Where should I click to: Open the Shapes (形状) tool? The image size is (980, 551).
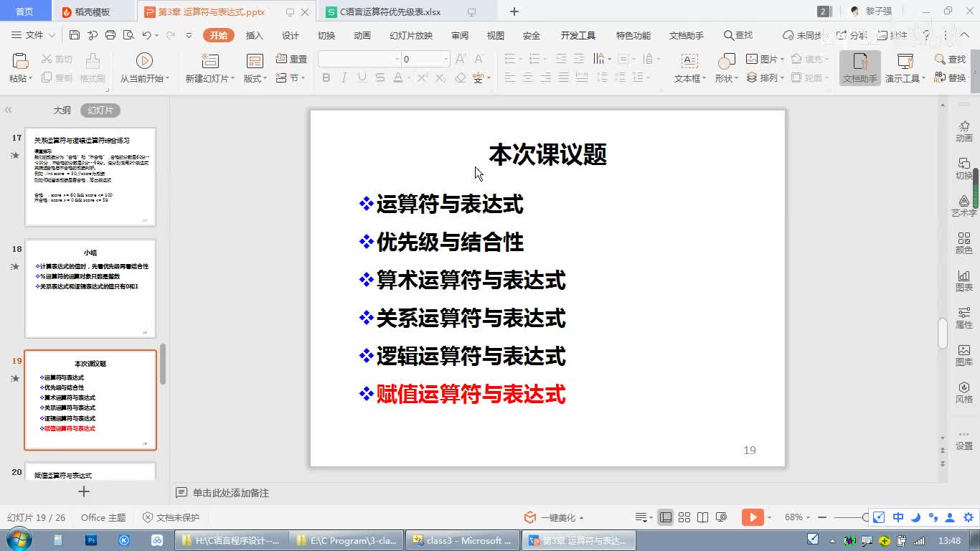pos(726,68)
